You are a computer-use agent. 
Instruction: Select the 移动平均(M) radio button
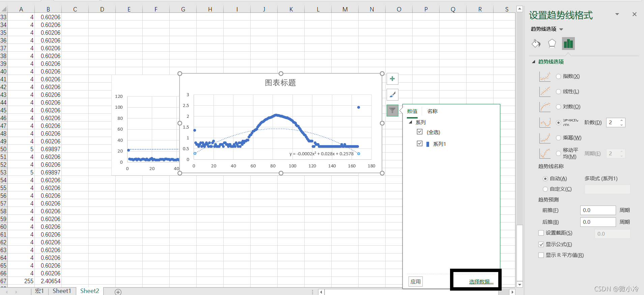click(558, 154)
